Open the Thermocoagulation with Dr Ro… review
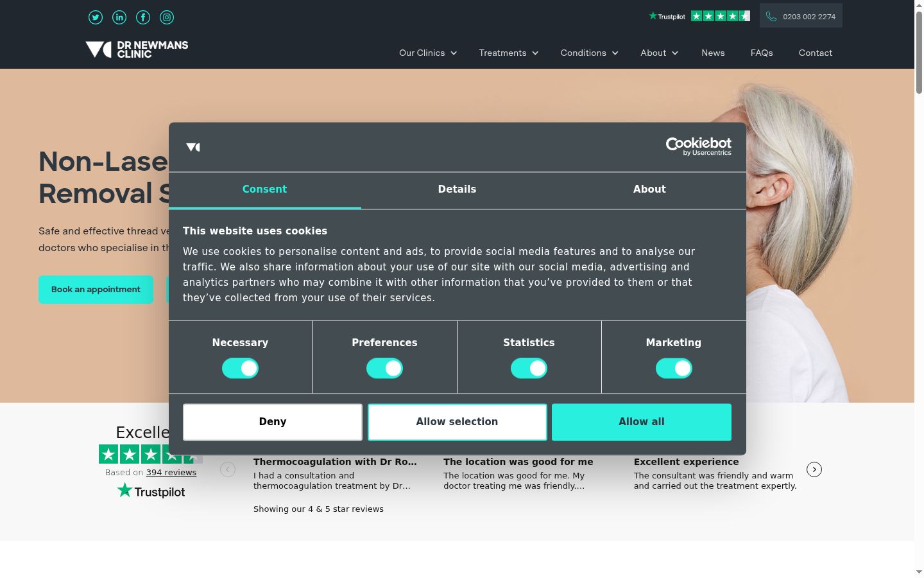The height and width of the screenshot is (578, 924). 335,462
